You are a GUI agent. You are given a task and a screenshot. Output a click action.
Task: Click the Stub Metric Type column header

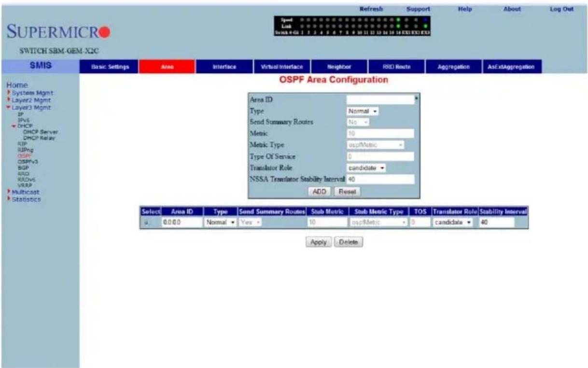pyautogui.click(x=378, y=213)
